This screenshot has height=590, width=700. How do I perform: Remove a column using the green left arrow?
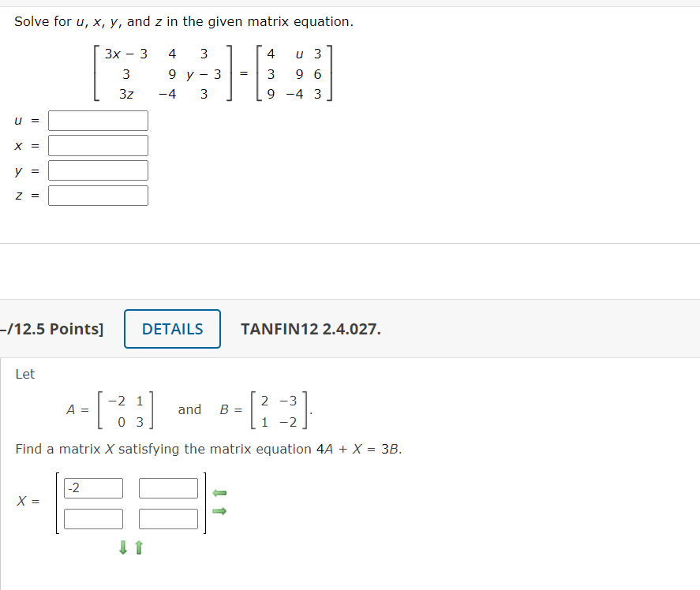219,491
